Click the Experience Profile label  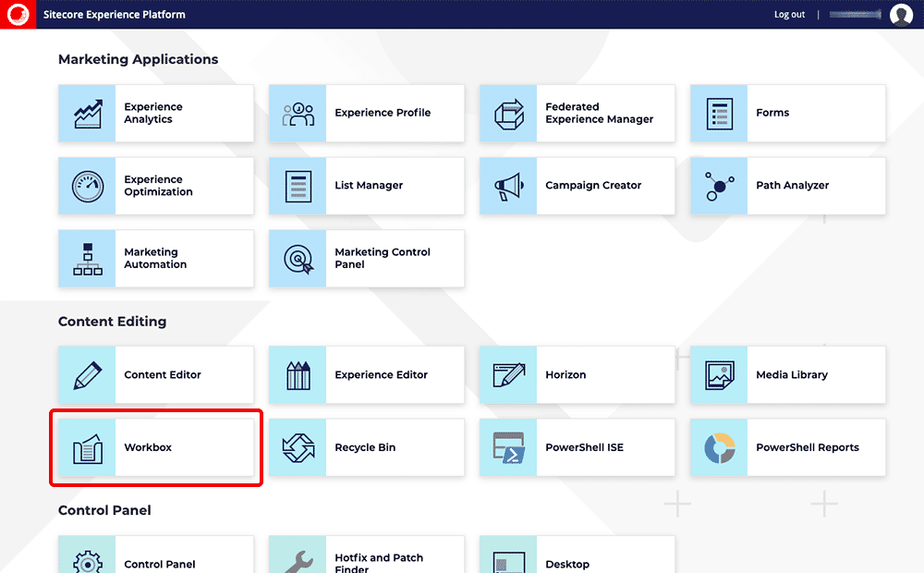click(x=383, y=113)
